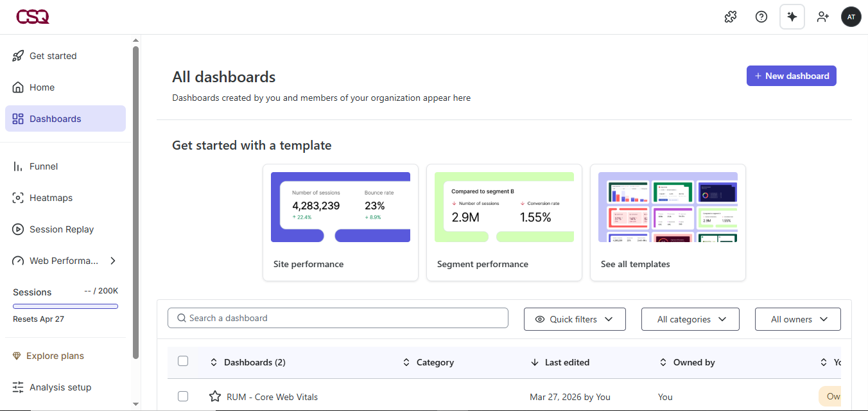Choose the Segment performance template
Viewport: 868px width, 411px height.
[x=504, y=222]
